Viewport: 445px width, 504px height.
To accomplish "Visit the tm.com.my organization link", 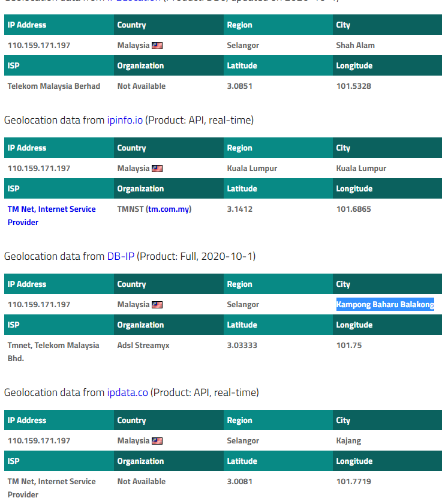I will 169,209.
